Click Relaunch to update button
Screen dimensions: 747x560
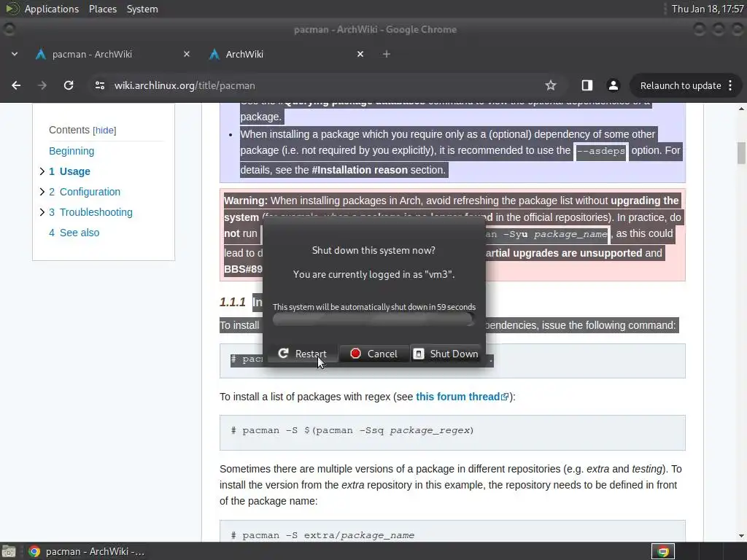click(x=681, y=86)
